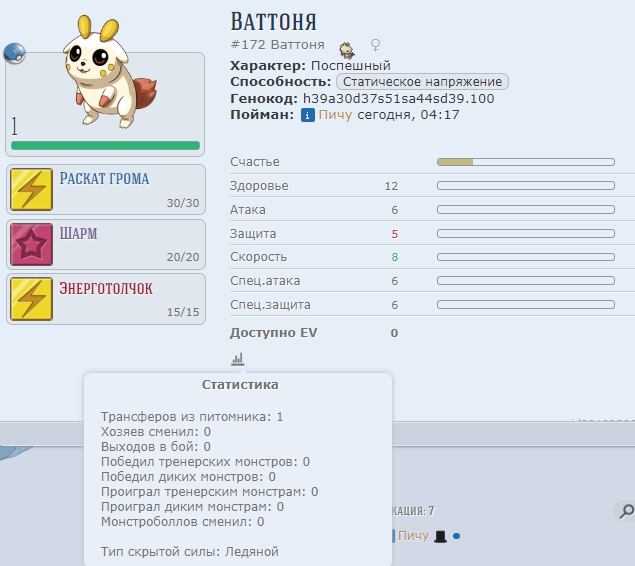Click the 30/30 PP counter
The image size is (635, 566).
point(183,203)
